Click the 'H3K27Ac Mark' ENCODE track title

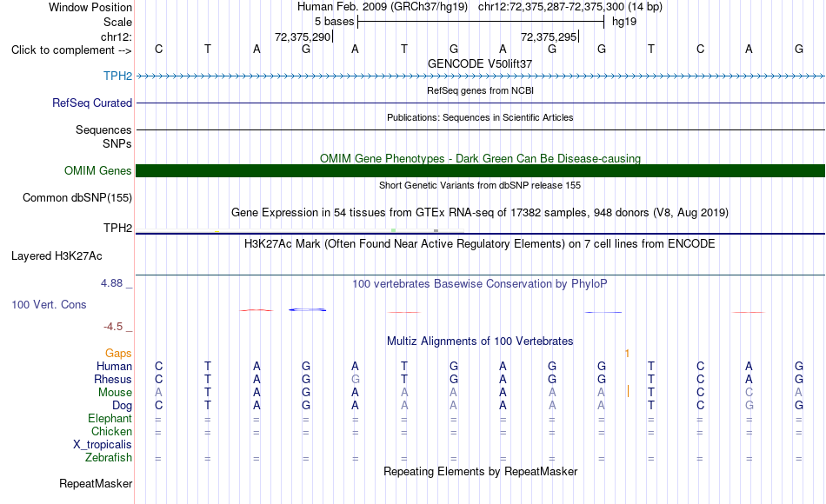coord(480,244)
